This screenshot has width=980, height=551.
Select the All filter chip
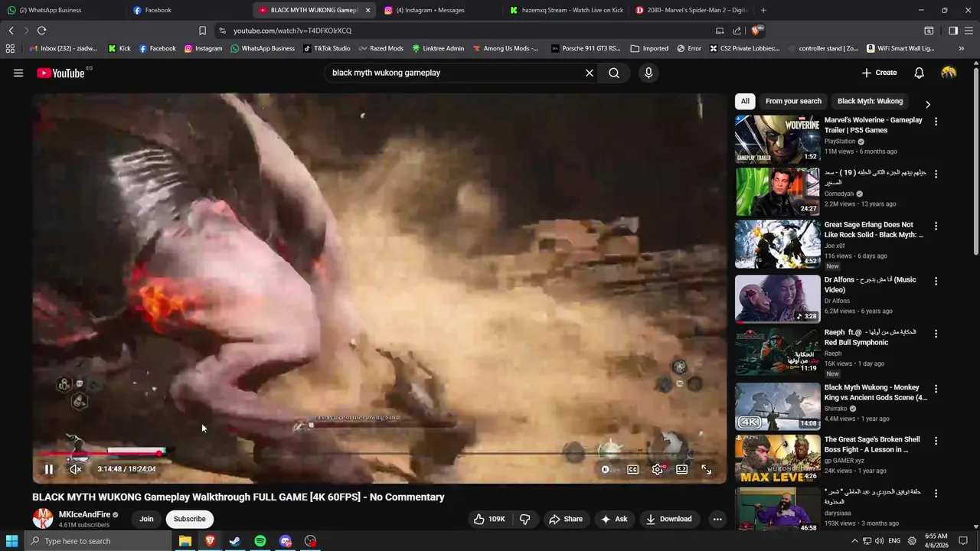745,101
